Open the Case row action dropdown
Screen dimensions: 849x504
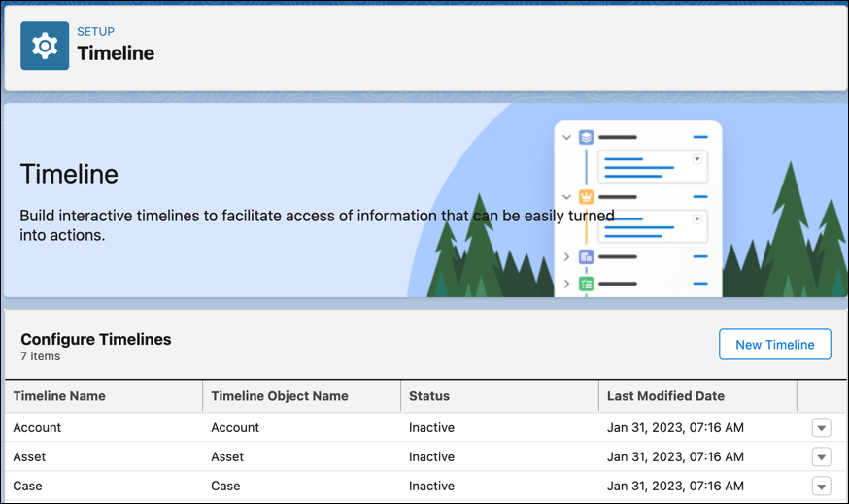point(822,487)
